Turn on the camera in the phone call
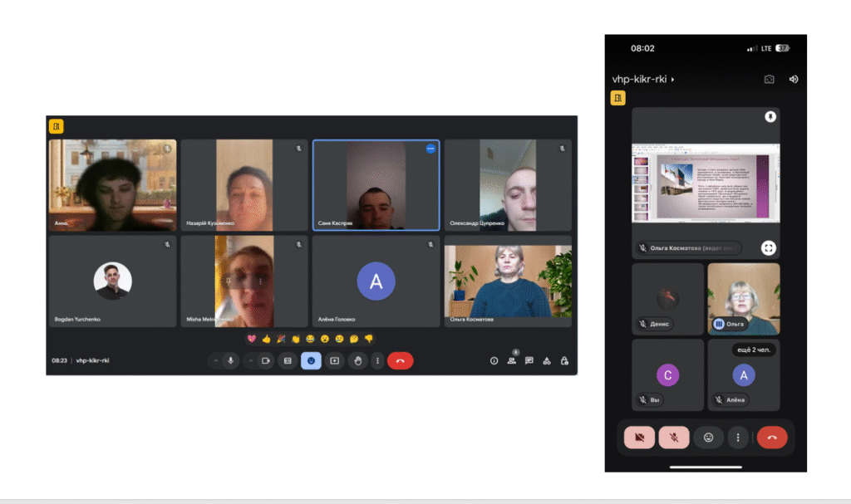Screen dimensions: 851x504 [x=639, y=437]
